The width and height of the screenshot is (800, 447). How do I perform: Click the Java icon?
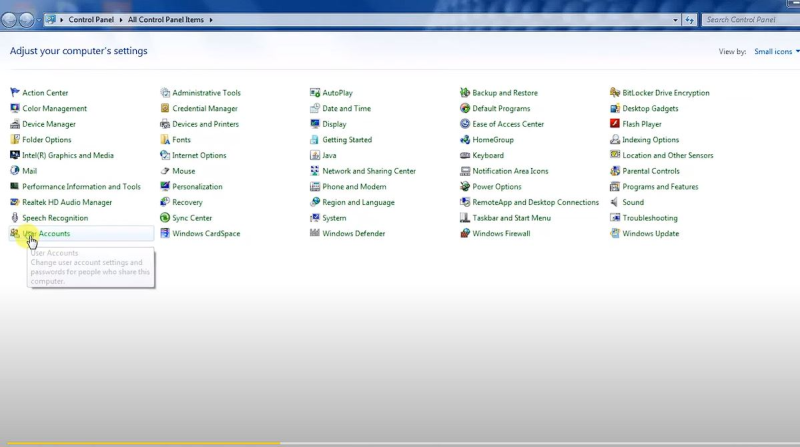click(315, 155)
